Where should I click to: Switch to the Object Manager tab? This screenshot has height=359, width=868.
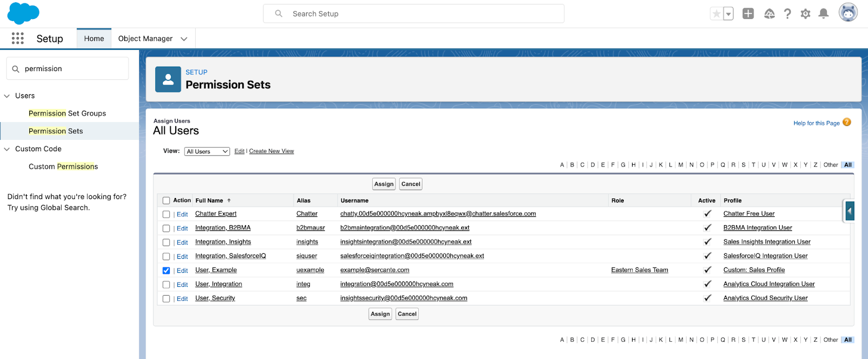click(145, 39)
